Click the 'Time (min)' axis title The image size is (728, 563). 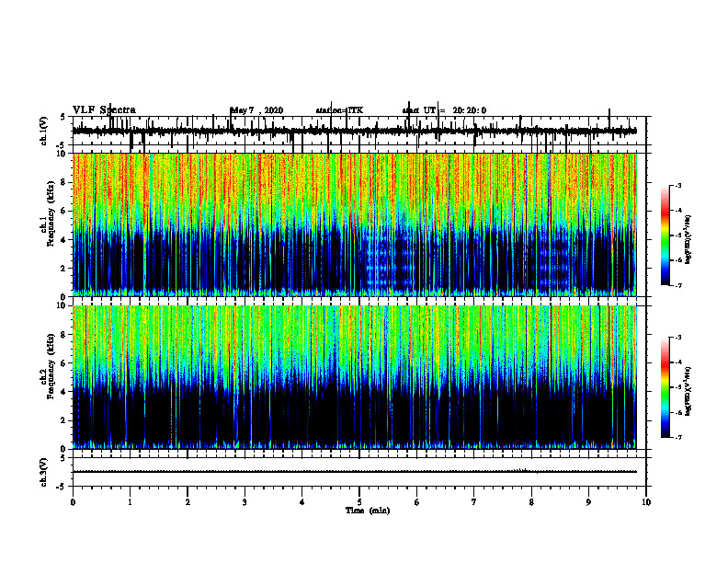[x=368, y=511]
